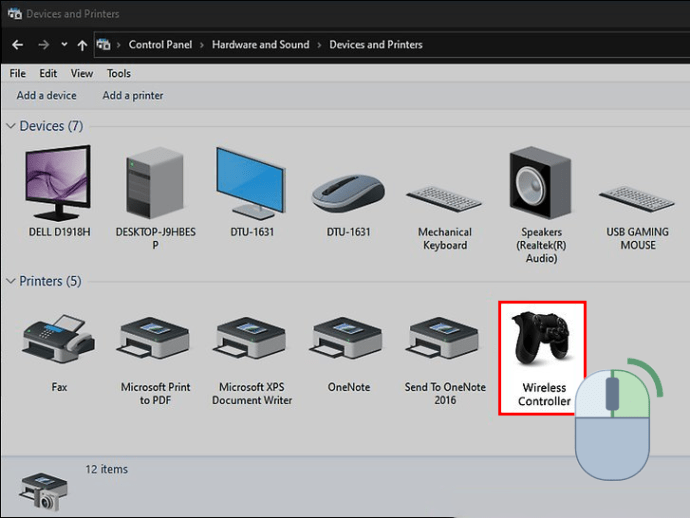Open the Tools menu
Viewport: 690px width, 518px height.
click(x=119, y=73)
